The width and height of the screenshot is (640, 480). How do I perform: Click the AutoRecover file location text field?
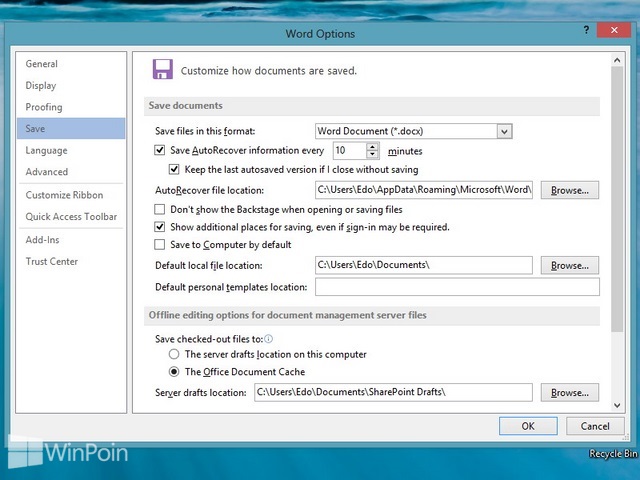(424, 190)
